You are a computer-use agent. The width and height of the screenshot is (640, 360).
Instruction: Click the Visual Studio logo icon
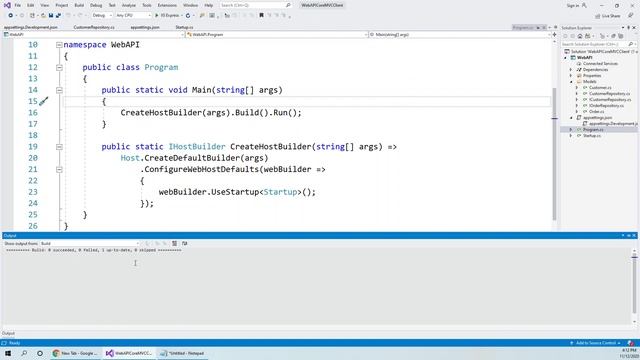point(7,5)
